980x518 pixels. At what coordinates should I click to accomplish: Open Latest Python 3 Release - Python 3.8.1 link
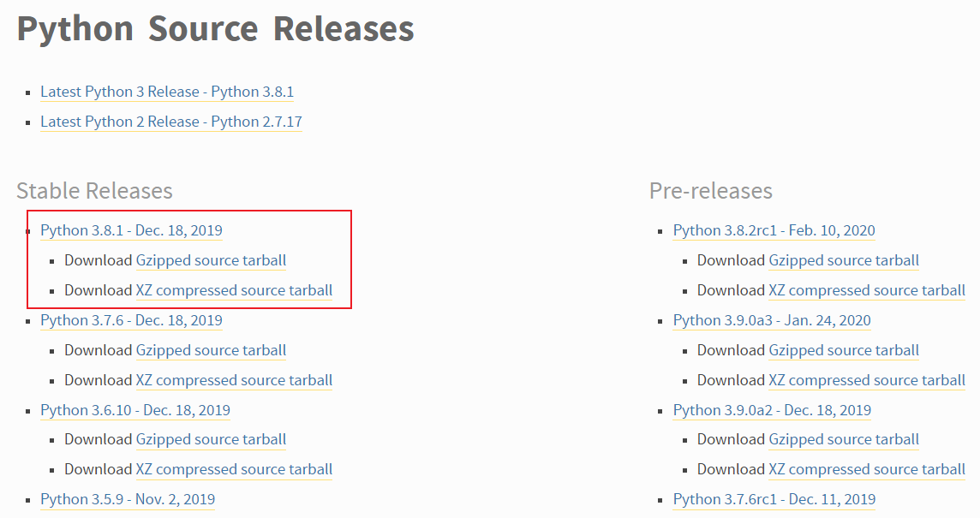[167, 92]
